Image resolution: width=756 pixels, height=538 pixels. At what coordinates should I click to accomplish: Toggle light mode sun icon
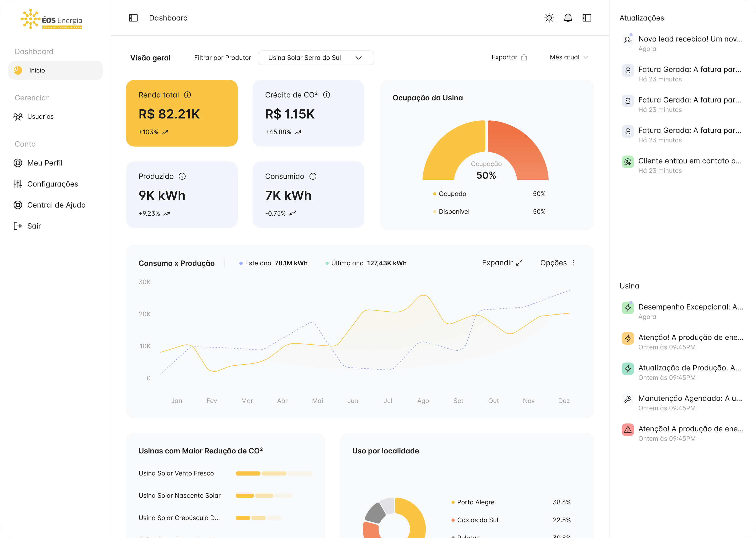point(549,18)
